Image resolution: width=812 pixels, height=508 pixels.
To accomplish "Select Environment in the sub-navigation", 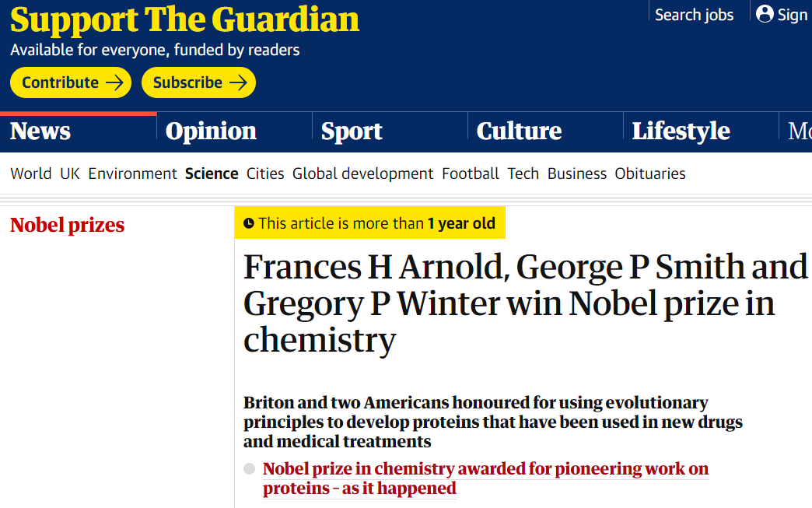I will (132, 173).
